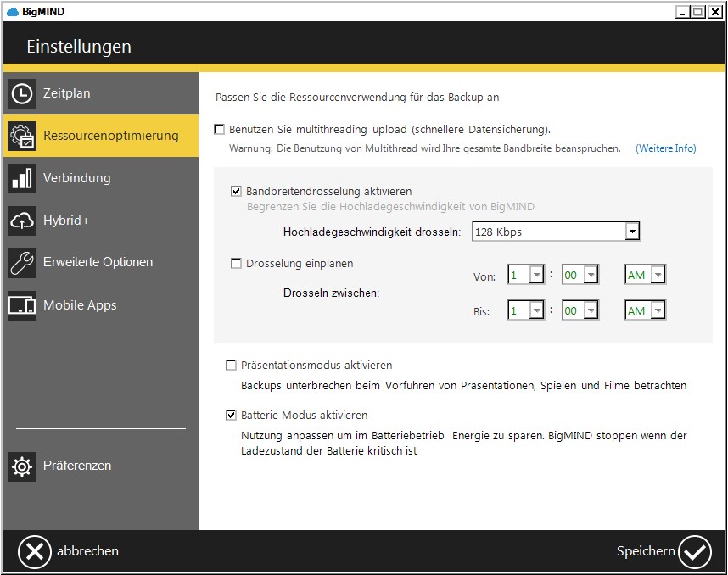This screenshot has height=575, width=728.
Task: Click the Präferenzen gear icon
Action: tap(22, 466)
